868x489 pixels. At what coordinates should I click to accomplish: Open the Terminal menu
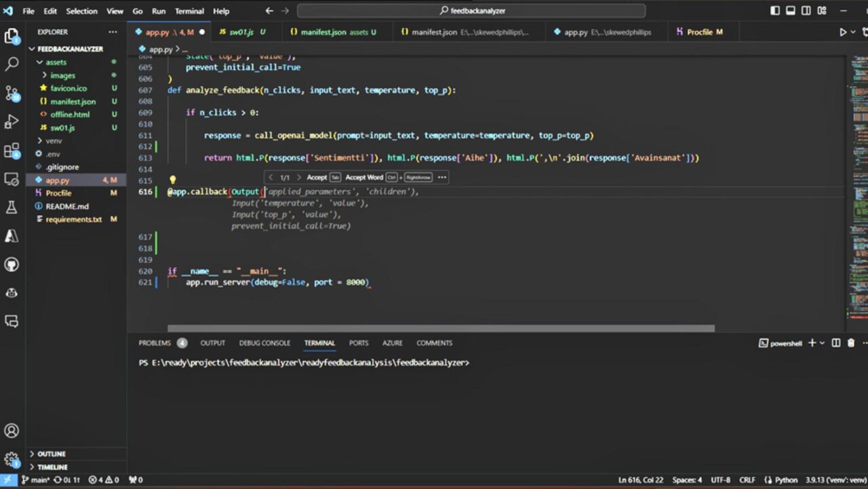coord(189,11)
